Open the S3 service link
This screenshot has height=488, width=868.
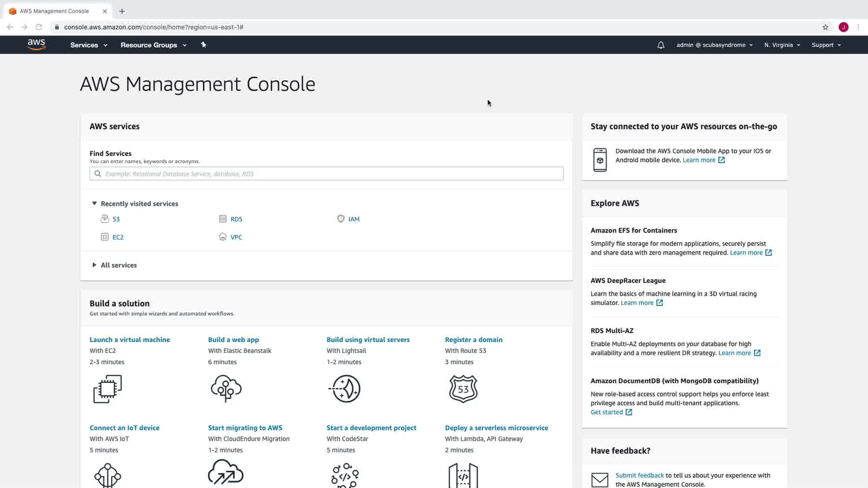click(x=116, y=219)
